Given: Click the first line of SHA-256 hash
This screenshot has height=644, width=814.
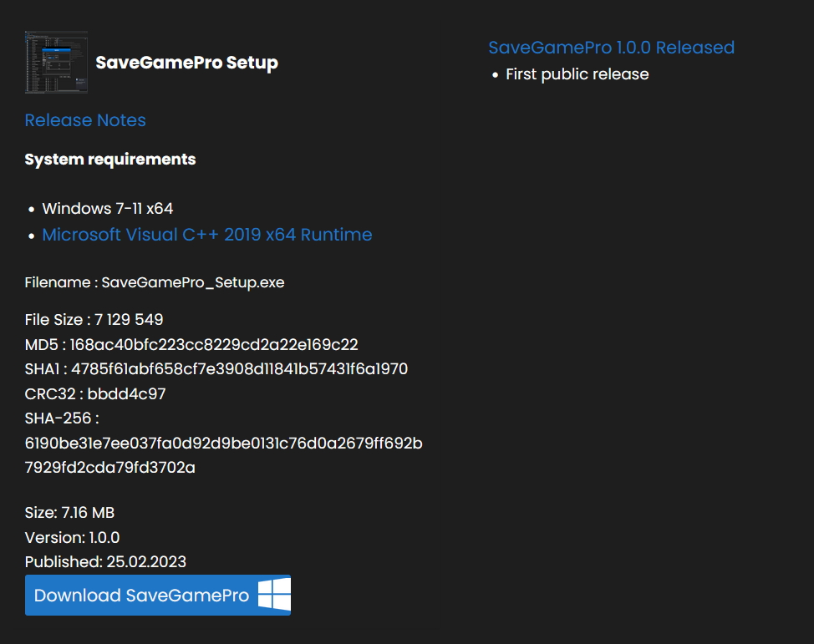Looking at the screenshot, I should point(223,443).
